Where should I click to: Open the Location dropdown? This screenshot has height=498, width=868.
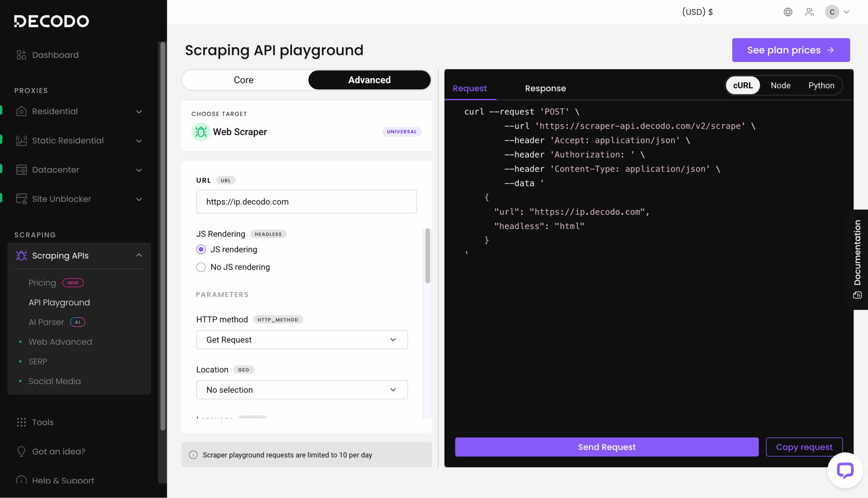302,390
